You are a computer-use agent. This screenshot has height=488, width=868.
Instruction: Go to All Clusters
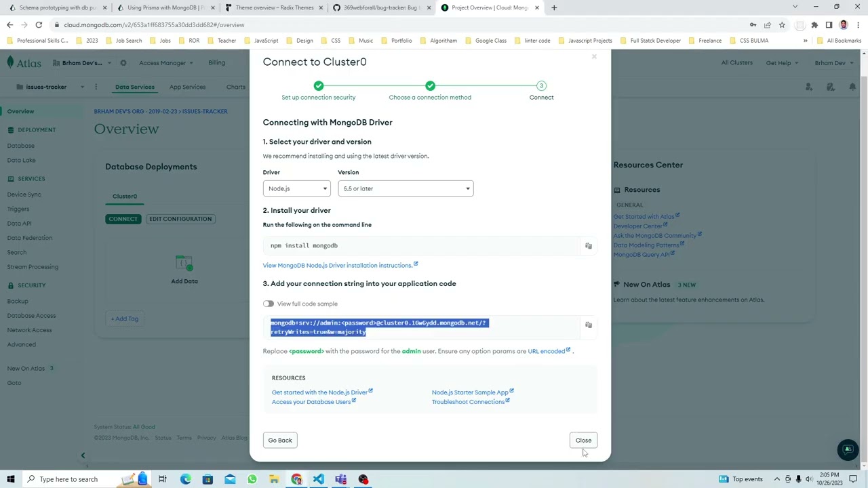point(737,63)
